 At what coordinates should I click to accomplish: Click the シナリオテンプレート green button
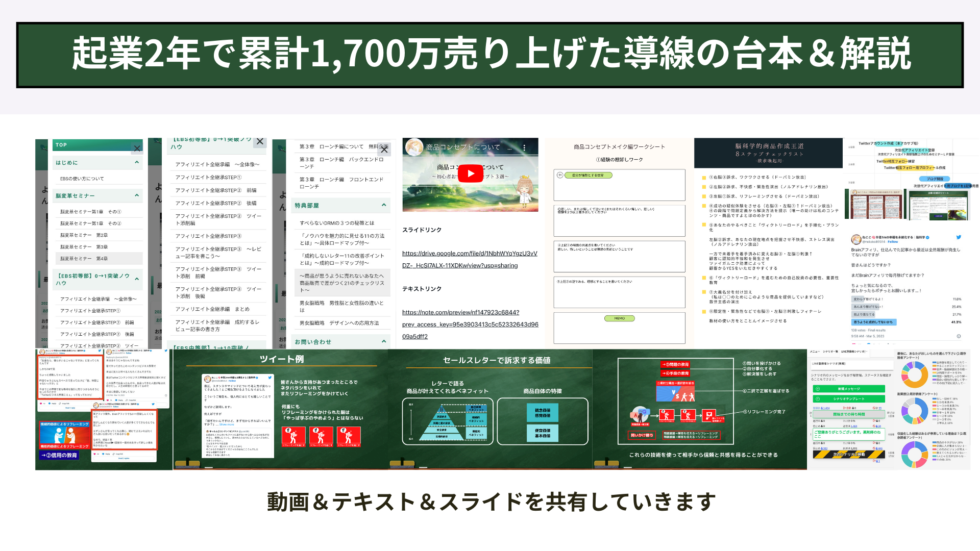coord(849,399)
